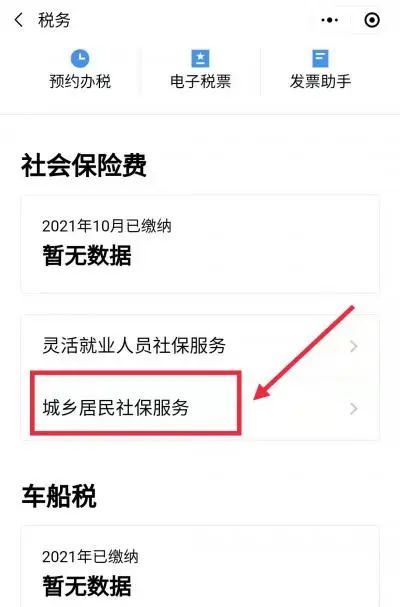Go back using the top-left arrow

19,20
